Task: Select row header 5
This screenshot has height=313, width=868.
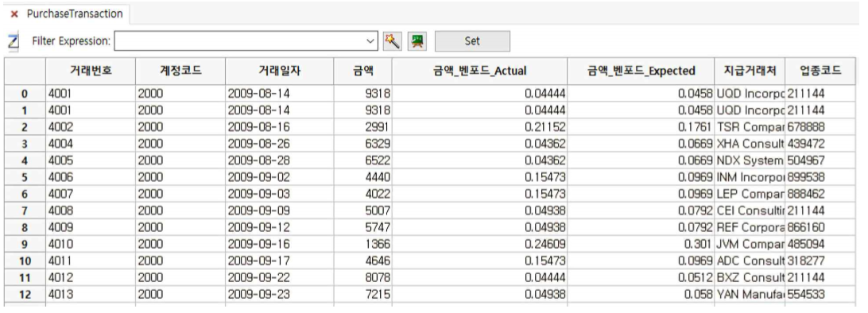Action: [25, 177]
